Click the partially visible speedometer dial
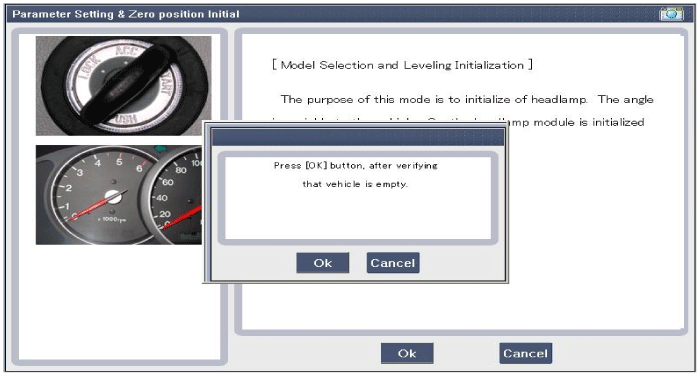 pyautogui.click(x=176, y=196)
